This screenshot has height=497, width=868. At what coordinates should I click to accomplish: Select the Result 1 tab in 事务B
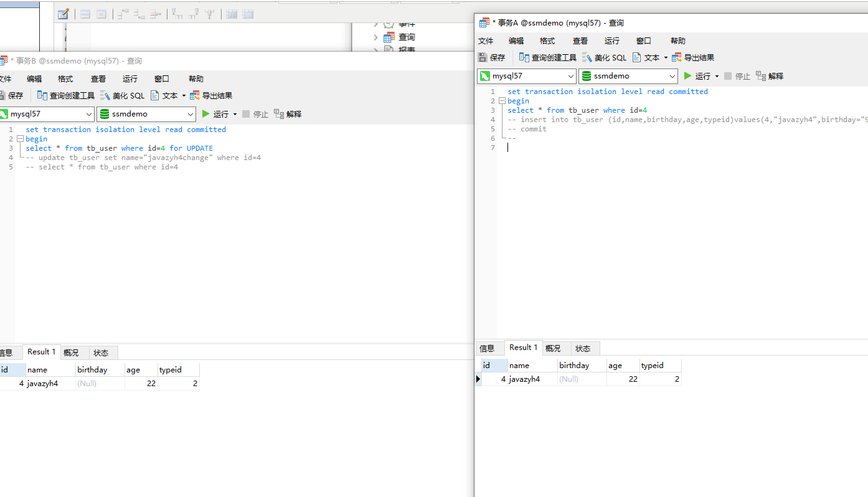point(41,352)
